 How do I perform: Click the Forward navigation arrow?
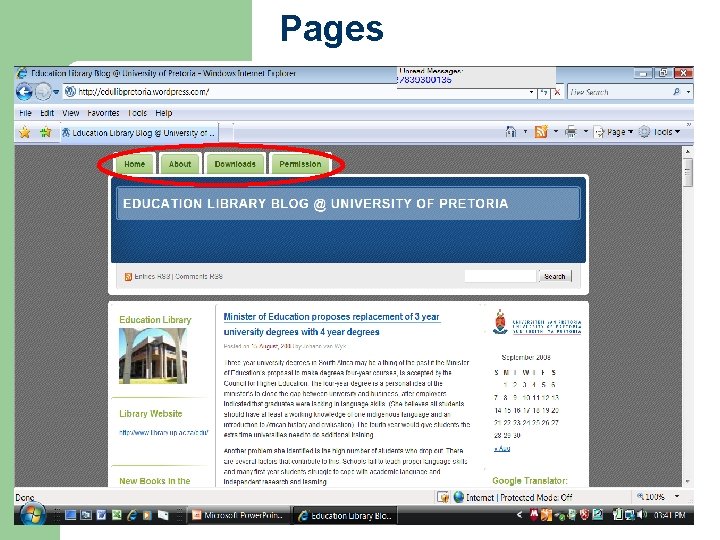[43, 92]
